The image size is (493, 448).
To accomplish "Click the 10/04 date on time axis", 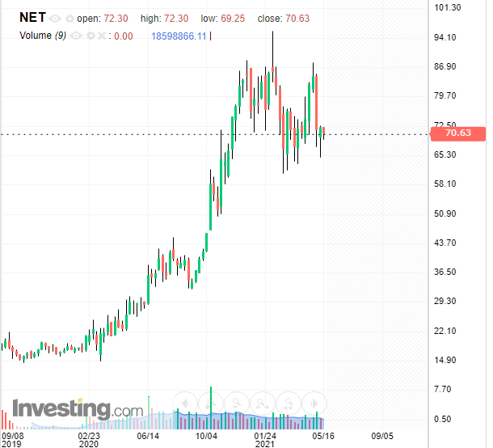I will click(x=206, y=435).
